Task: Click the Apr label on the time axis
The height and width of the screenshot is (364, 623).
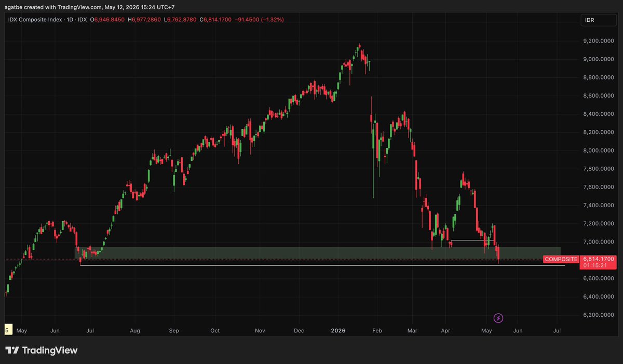Action: (x=445, y=330)
